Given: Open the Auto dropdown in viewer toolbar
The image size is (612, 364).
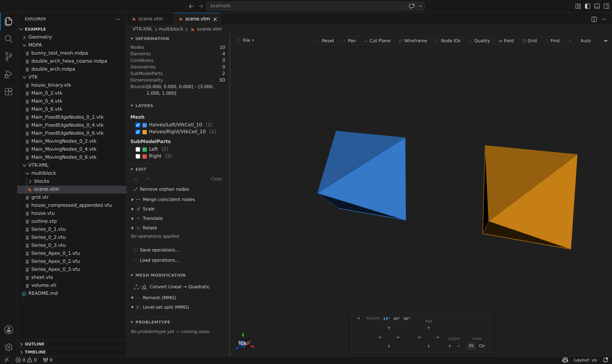Looking at the screenshot, I should coord(593,41).
